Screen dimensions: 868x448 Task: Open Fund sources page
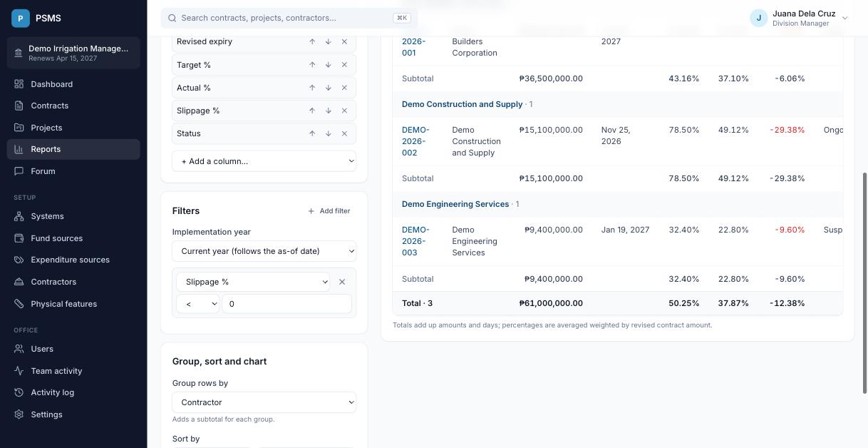tap(73, 238)
